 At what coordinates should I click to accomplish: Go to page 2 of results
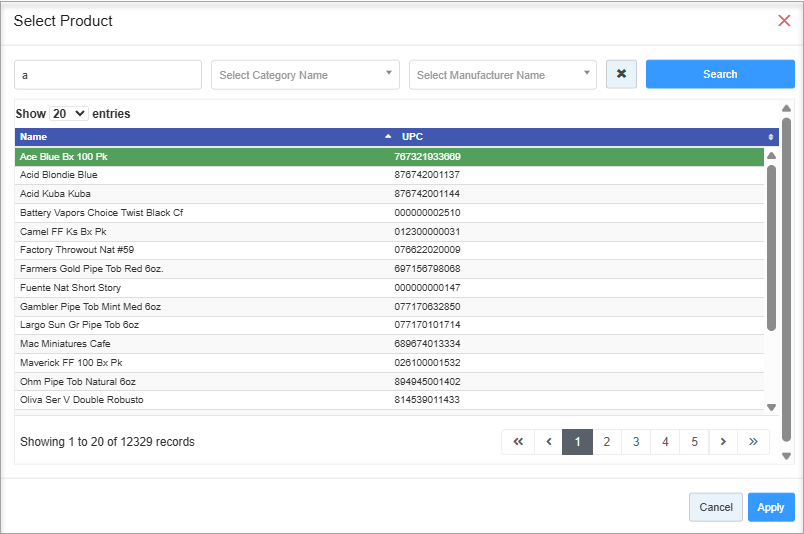[607, 442]
